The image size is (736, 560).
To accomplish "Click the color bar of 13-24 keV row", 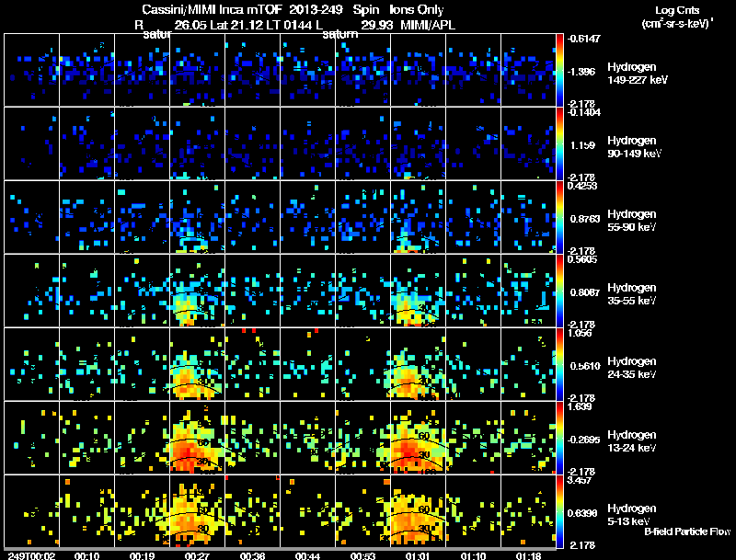I will tap(559, 438).
